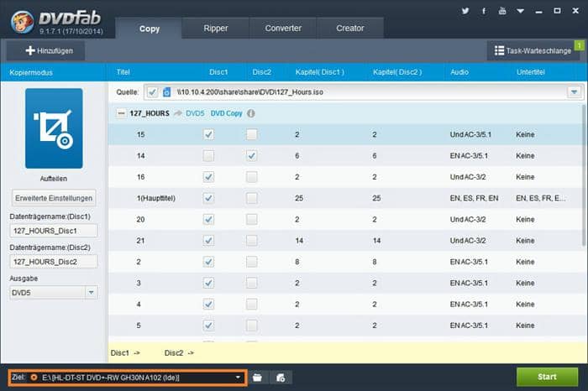This screenshot has height=391, width=588.
Task: Click the title list vertical scrollbar
Action: click(x=584, y=176)
